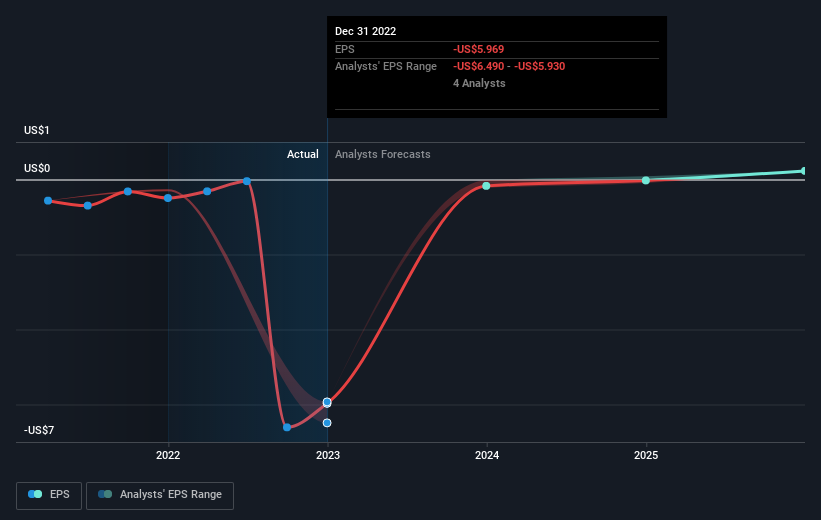Image resolution: width=821 pixels, height=520 pixels.
Task: Select the EPS data point at zero in mid-2022
Action: (x=247, y=181)
